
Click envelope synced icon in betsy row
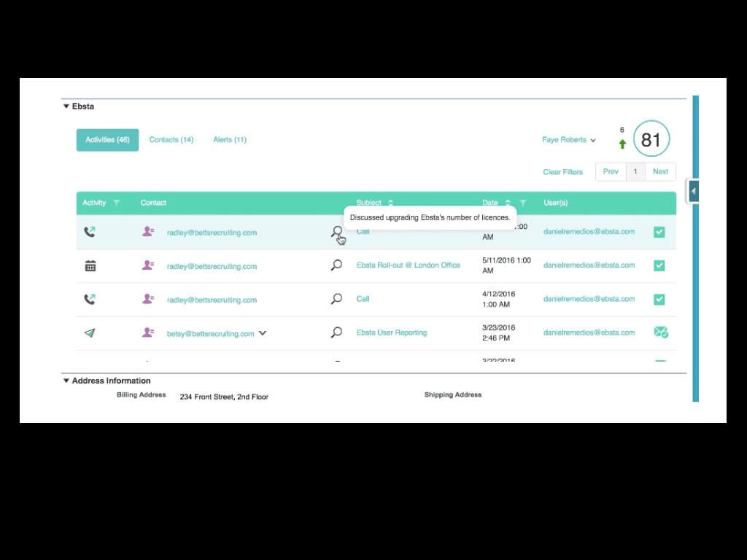point(661,332)
